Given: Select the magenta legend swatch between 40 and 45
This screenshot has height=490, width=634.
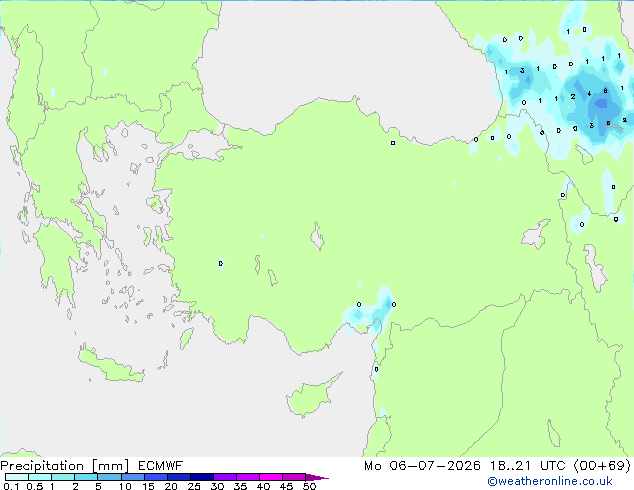Looking at the screenshot, I should (x=271, y=477).
